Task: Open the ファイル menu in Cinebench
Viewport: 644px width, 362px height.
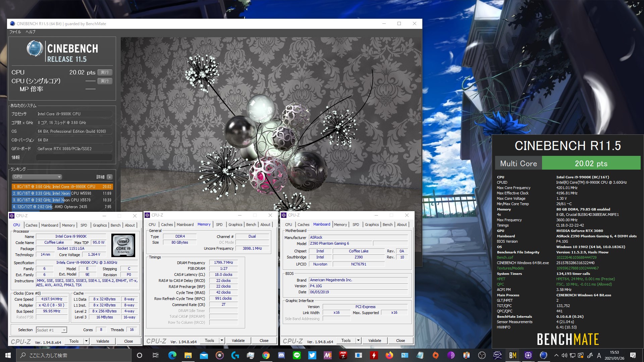Action: (15, 32)
